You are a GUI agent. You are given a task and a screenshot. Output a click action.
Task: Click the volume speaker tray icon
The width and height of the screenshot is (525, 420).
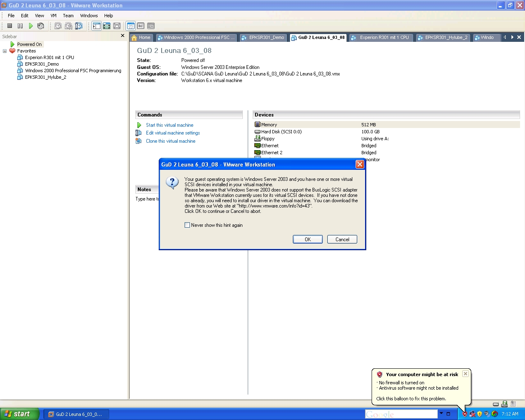point(487,414)
